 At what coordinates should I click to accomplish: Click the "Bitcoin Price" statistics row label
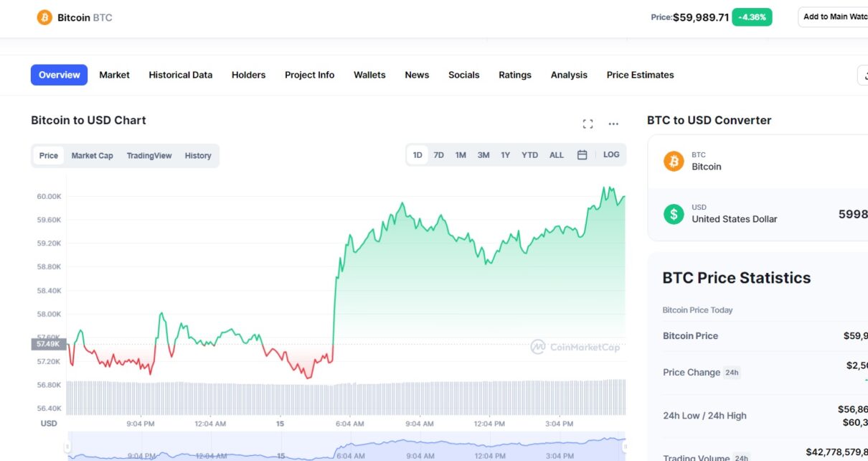(x=690, y=336)
